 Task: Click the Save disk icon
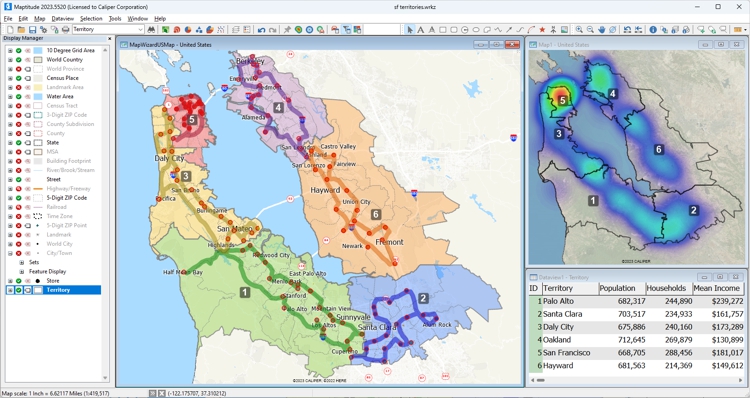pyautogui.click(x=33, y=30)
